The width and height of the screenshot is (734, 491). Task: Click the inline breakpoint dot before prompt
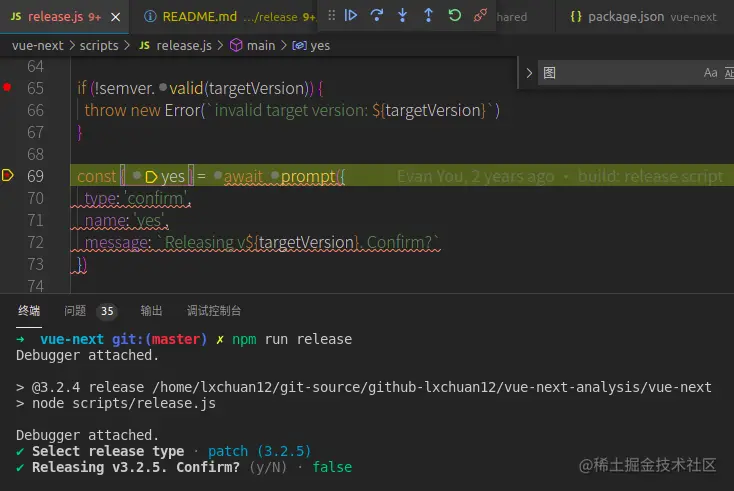275,176
